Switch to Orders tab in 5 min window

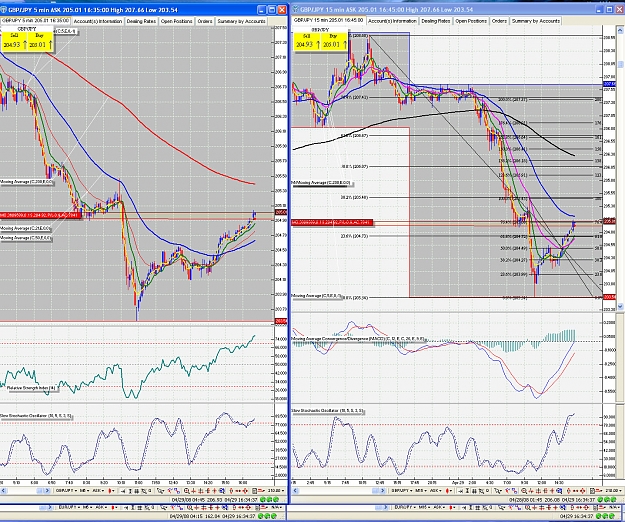(205, 21)
